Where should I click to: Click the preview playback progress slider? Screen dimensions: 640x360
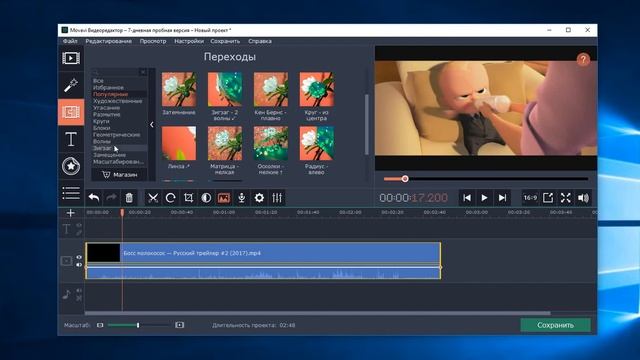pyautogui.click(x=486, y=179)
